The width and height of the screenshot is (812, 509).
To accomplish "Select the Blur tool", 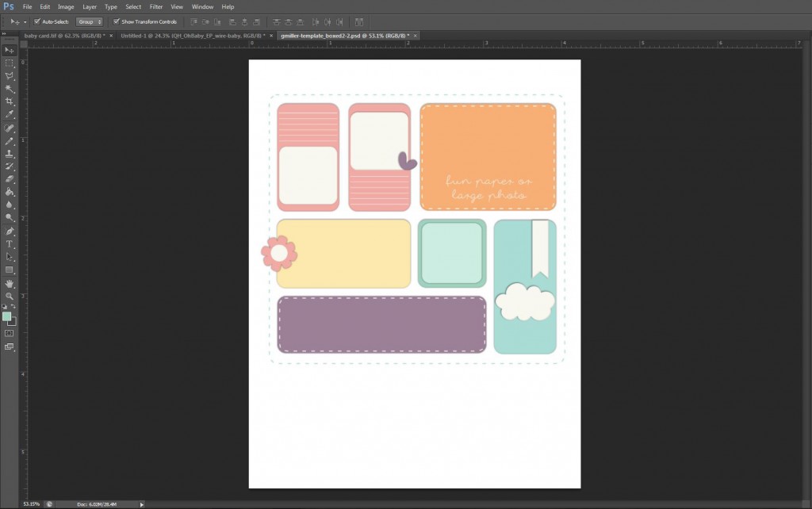I will 10,205.
